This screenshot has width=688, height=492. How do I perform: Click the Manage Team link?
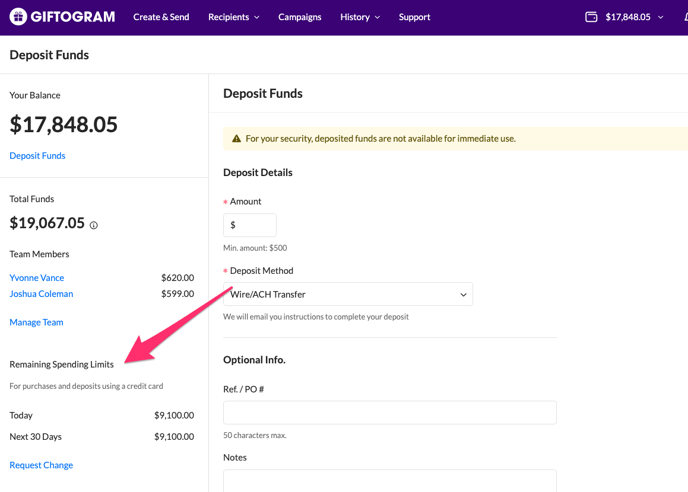36,322
